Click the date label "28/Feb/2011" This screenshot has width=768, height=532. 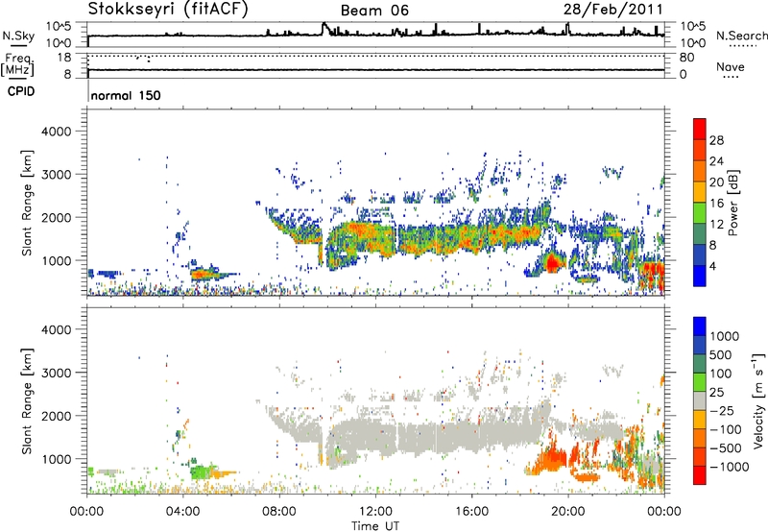pos(612,9)
